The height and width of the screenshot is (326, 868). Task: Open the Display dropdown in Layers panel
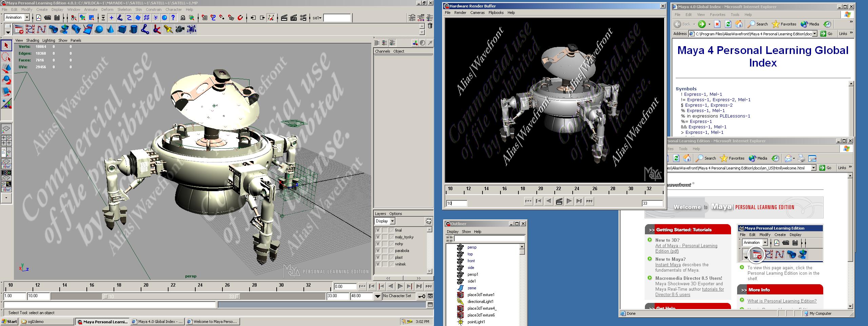tap(393, 221)
